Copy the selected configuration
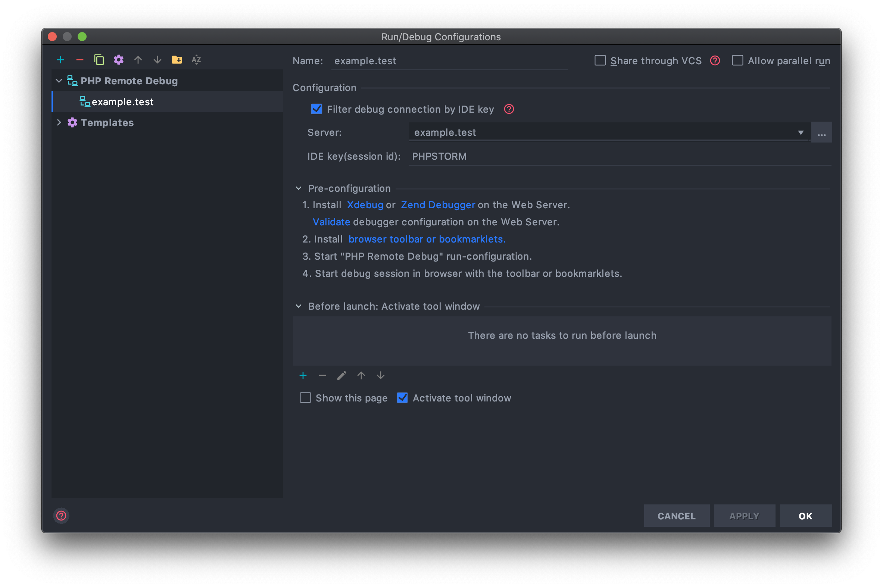The height and width of the screenshot is (588, 883). click(99, 60)
